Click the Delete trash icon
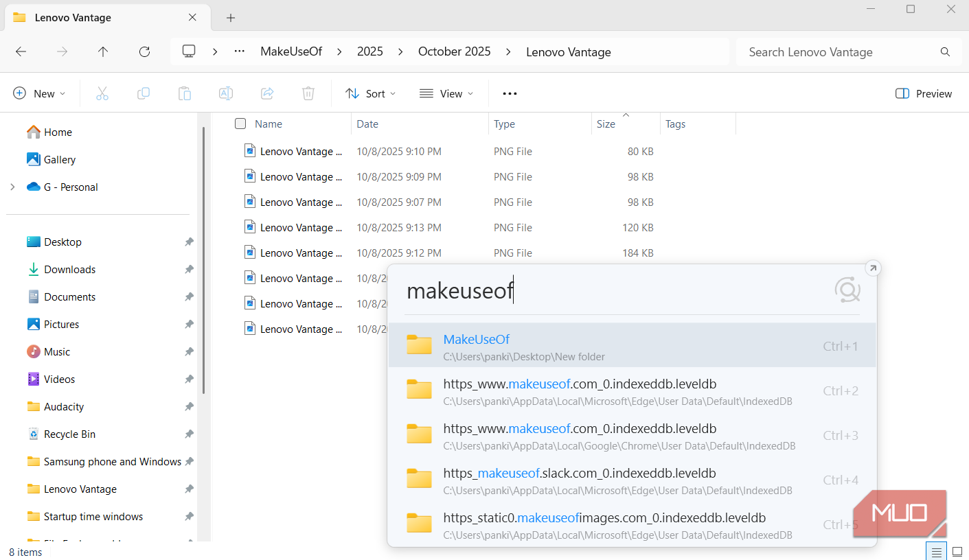 coord(308,93)
